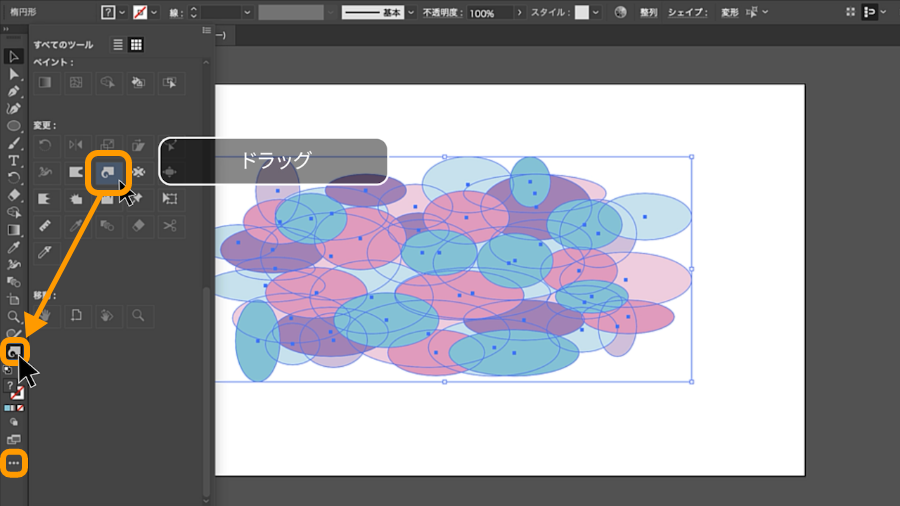Screen dimensions: 900x506
Task: Choose the Scallop tool in the all-tools panel
Action: pos(45,199)
